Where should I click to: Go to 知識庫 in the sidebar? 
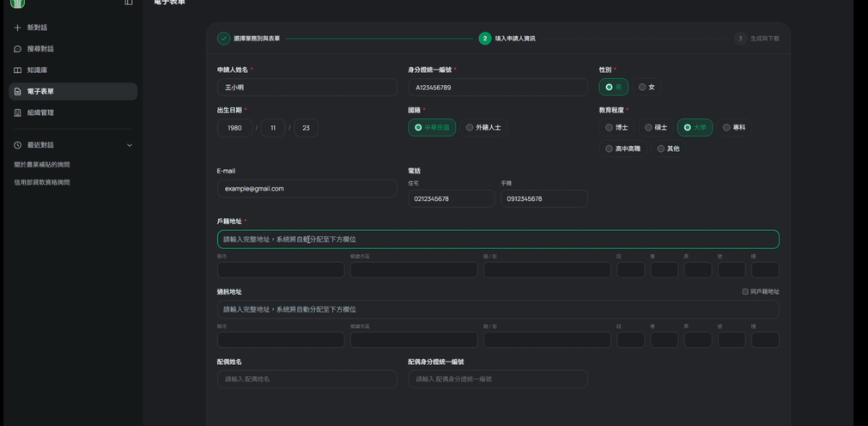[x=73, y=70]
